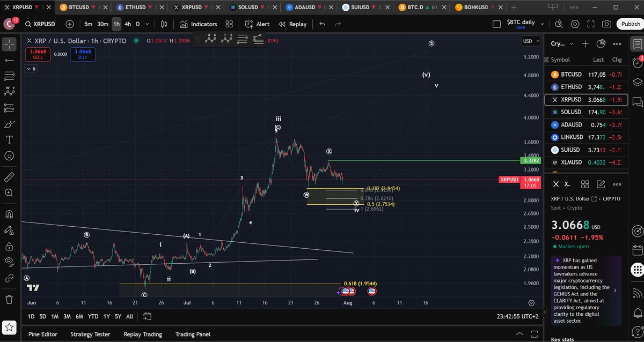
Task: Open forecasting and measurement tools
Action: pos(9,108)
